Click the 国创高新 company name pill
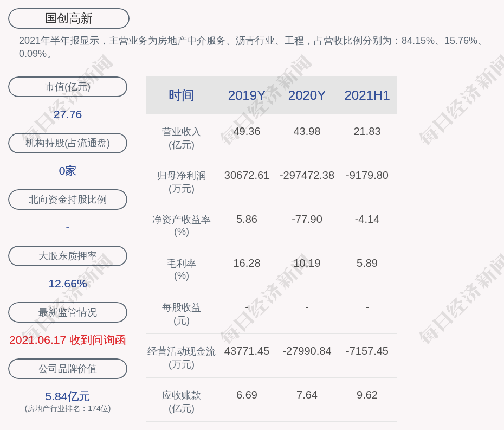The image size is (504, 430). click(x=68, y=18)
